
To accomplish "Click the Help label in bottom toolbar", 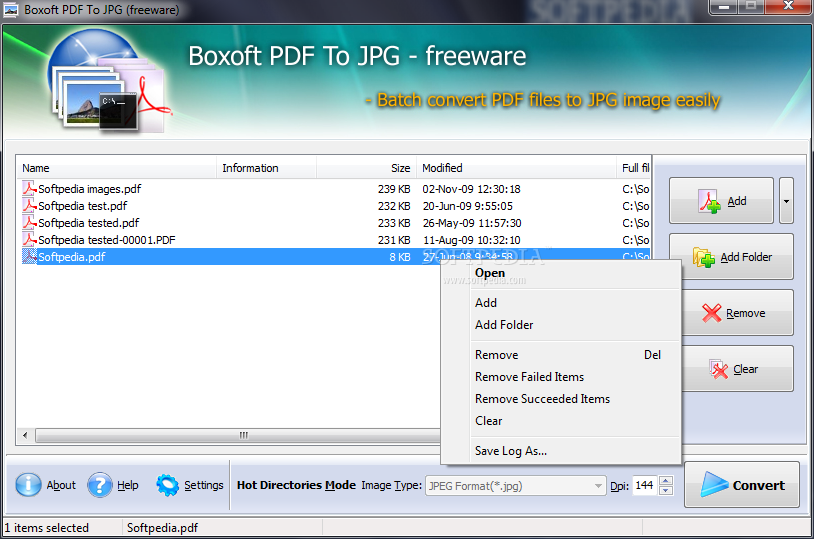I will (128, 485).
